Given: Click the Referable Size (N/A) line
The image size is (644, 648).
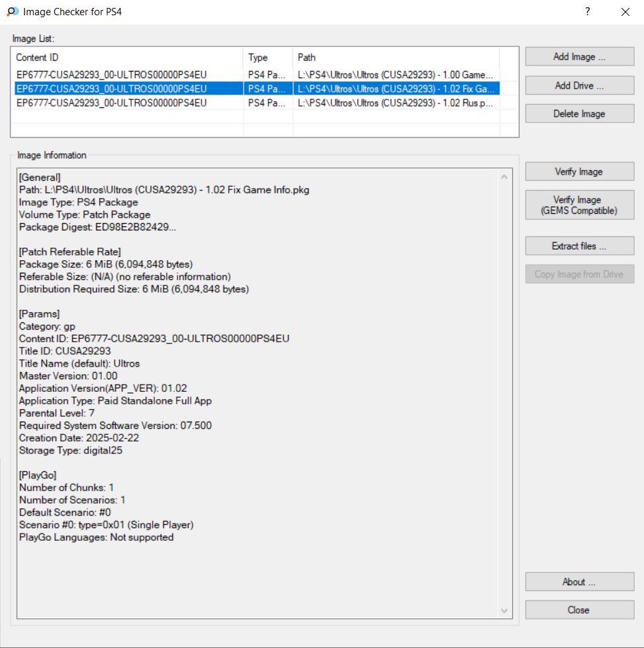Looking at the screenshot, I should pyautogui.click(x=125, y=277).
